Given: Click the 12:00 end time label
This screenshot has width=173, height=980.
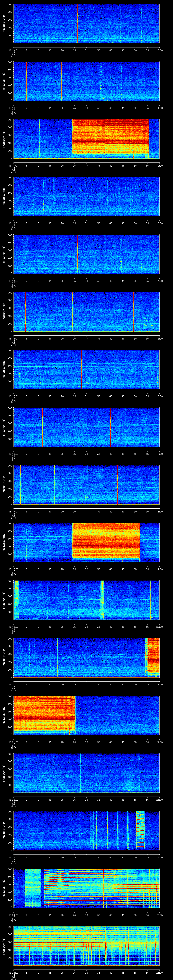Looking at the screenshot, I should (x=159, y=166).
